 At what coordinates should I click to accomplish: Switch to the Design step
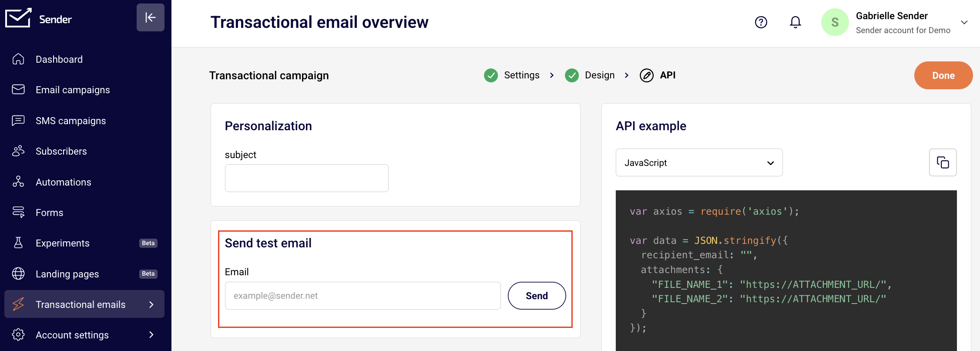[599, 75]
